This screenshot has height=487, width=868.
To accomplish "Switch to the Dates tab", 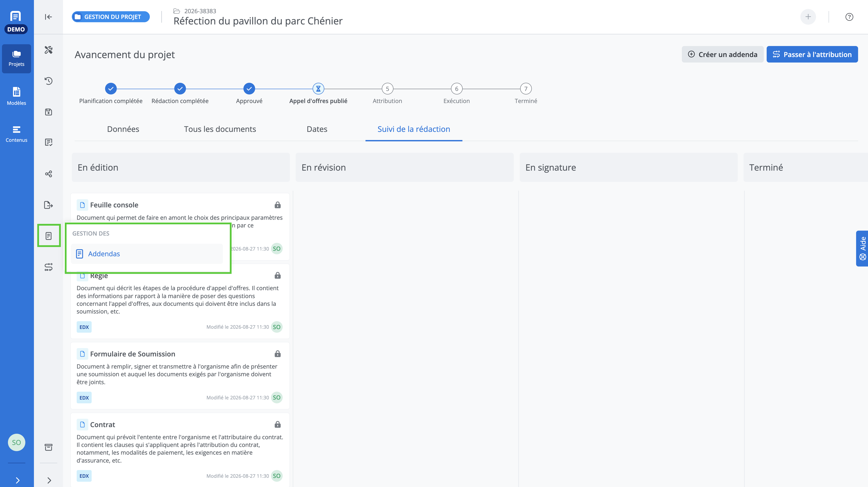I will [317, 129].
